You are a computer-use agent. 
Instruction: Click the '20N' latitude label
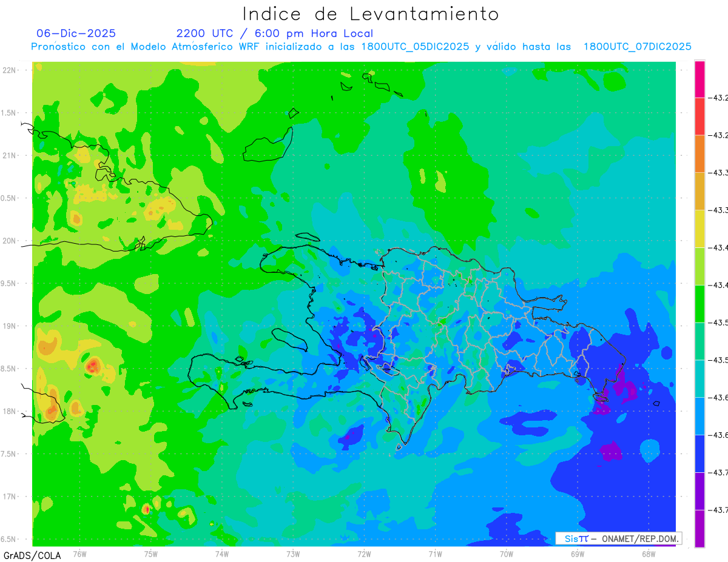coord(9,241)
